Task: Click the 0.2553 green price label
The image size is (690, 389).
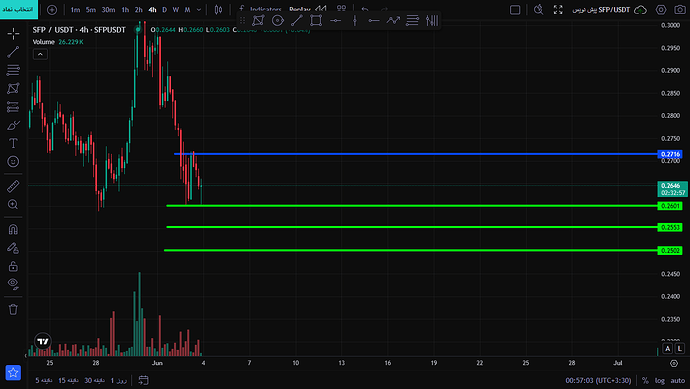Action: click(670, 228)
